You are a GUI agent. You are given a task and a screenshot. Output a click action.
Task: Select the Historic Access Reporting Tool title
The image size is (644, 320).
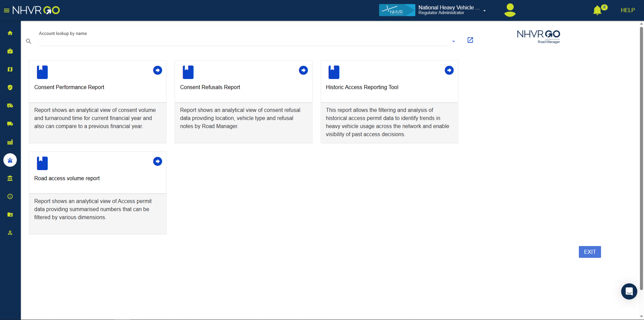tap(362, 87)
